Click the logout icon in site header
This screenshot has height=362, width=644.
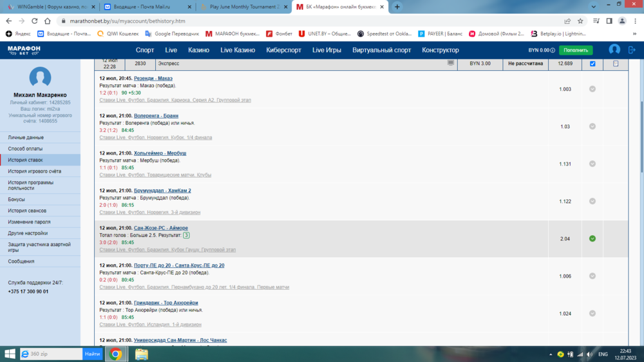tap(632, 50)
